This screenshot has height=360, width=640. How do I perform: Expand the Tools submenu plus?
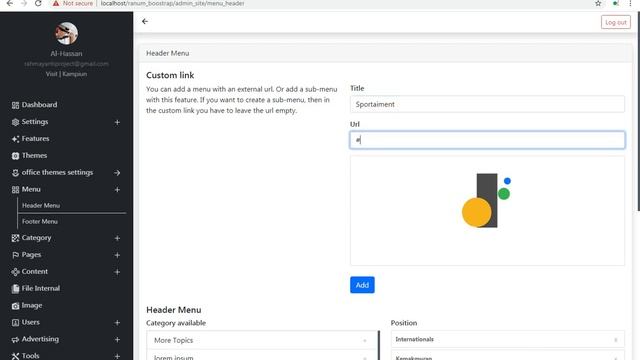pyautogui.click(x=117, y=356)
